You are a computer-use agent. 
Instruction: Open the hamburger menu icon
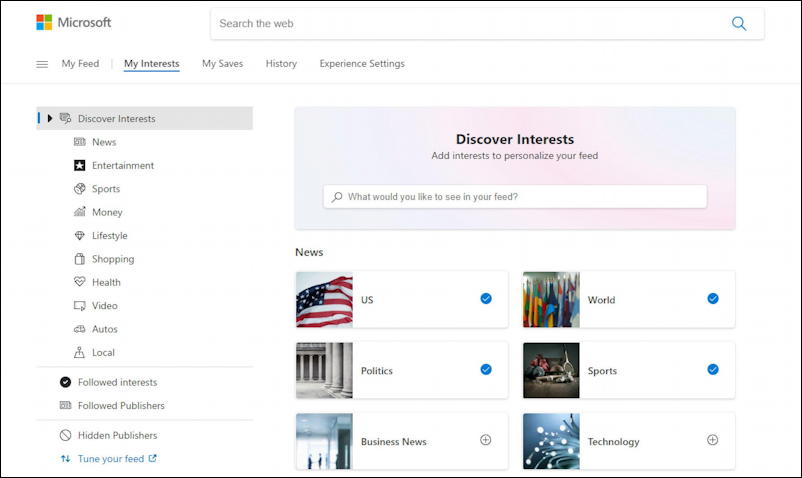(x=42, y=64)
